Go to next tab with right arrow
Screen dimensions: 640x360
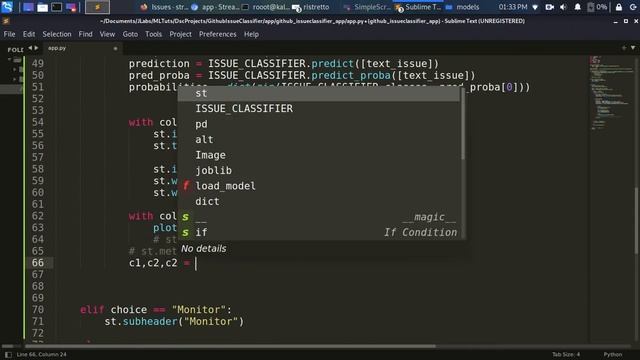(36, 48)
